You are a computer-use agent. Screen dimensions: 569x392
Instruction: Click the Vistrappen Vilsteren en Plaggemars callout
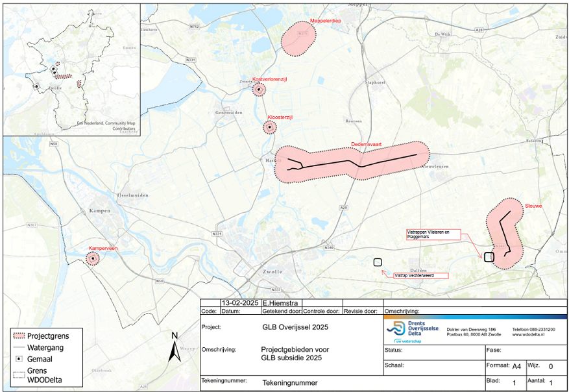click(433, 234)
